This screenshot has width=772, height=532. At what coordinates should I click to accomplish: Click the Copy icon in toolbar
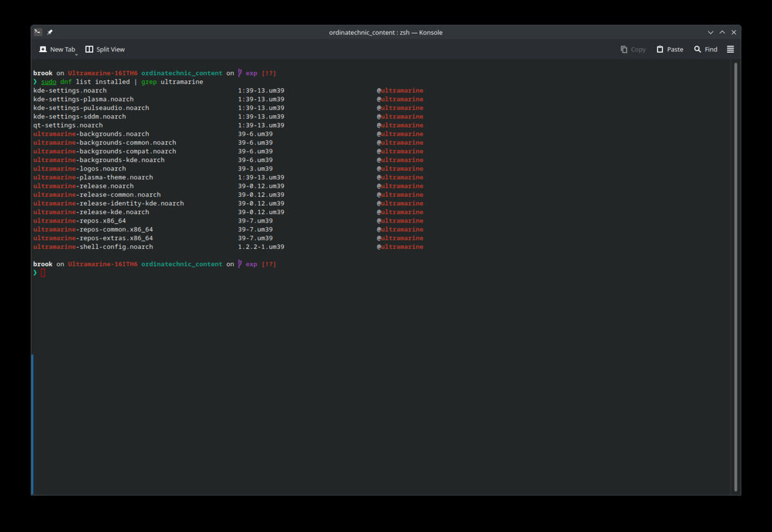tap(624, 49)
